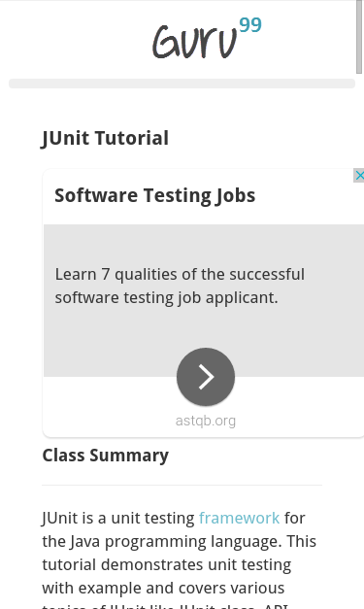Screen dimensions: 364x609
Task: Click the round arrow button in the ad
Action: (206, 377)
